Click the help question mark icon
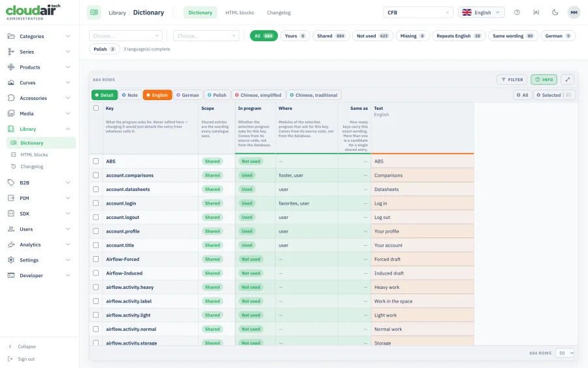This screenshot has height=368, width=588. pos(517,12)
